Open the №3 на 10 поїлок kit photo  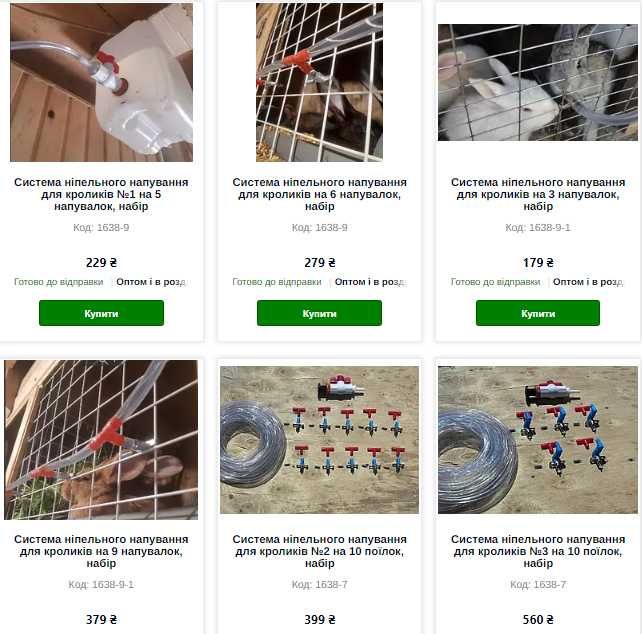[538, 440]
